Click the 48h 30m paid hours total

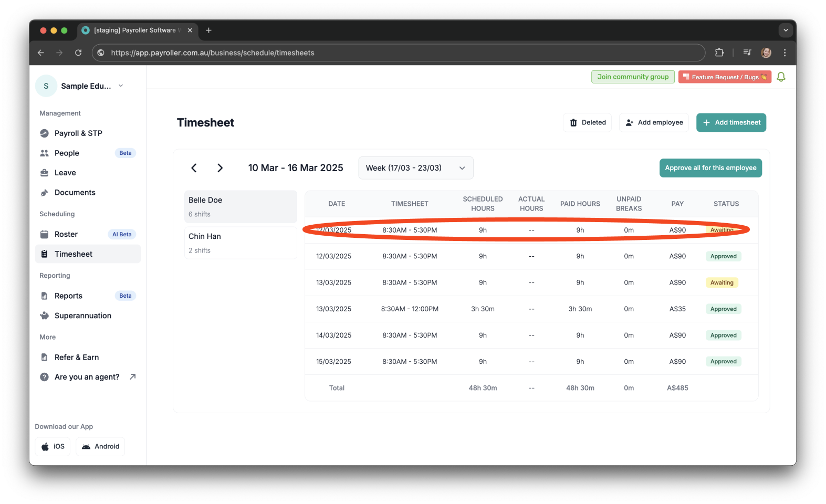tap(580, 388)
